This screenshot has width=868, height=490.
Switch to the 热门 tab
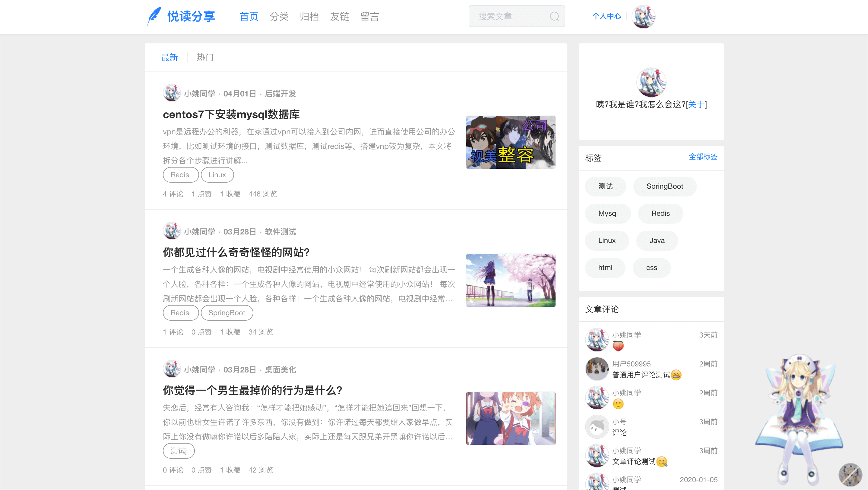pyautogui.click(x=204, y=57)
